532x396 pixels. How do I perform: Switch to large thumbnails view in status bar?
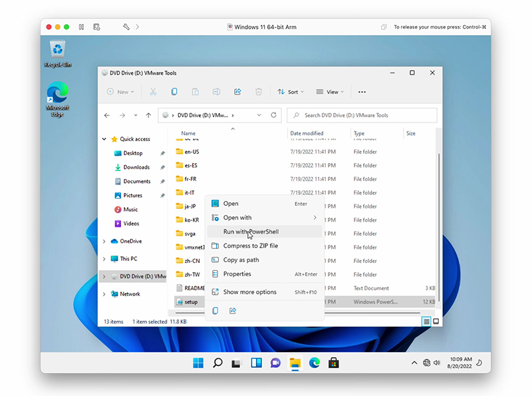436,321
